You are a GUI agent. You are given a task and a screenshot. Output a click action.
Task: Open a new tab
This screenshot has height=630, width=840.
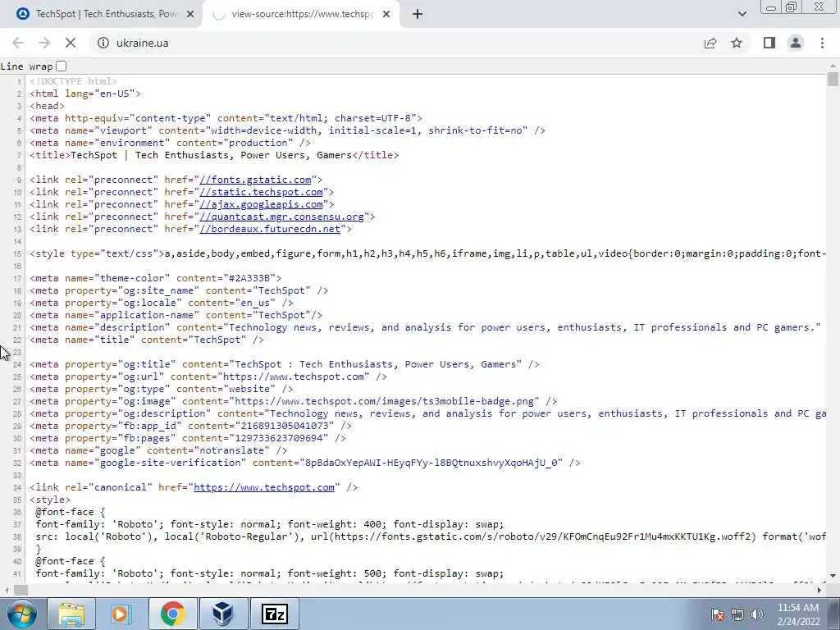[x=418, y=15]
